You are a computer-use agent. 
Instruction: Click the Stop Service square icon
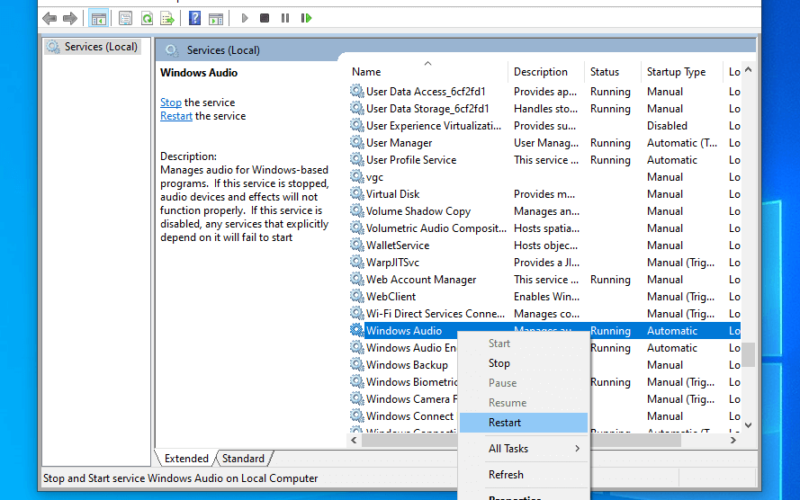[264, 18]
